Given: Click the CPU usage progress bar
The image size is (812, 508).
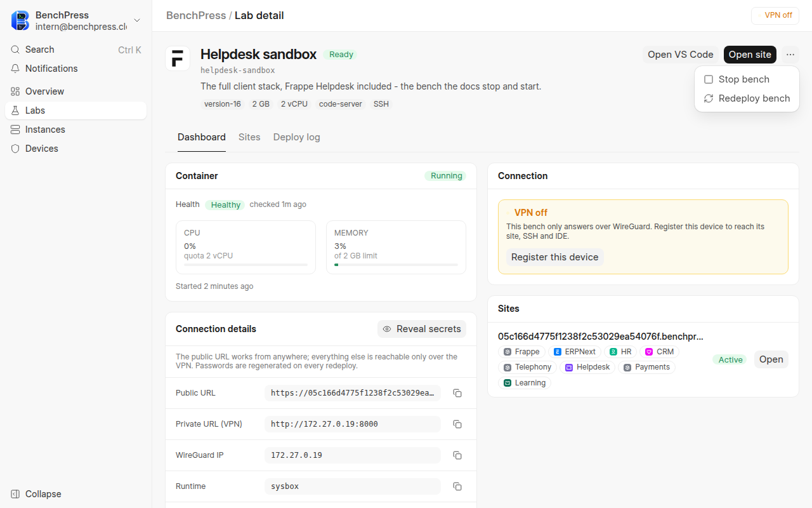Looking at the screenshot, I should pos(246,265).
